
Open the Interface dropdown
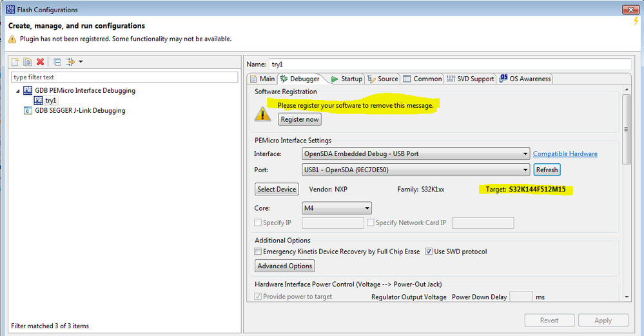[x=416, y=153]
